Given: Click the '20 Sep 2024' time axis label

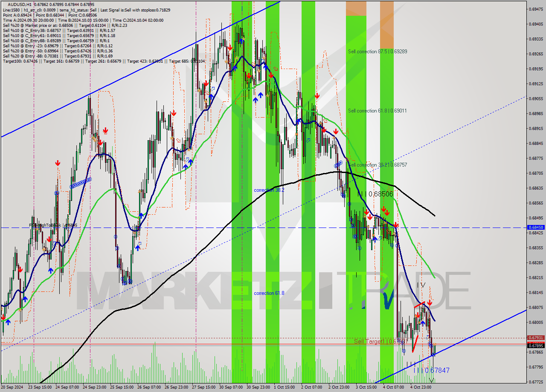Looking at the screenshot, I should pyautogui.click(x=12, y=387).
